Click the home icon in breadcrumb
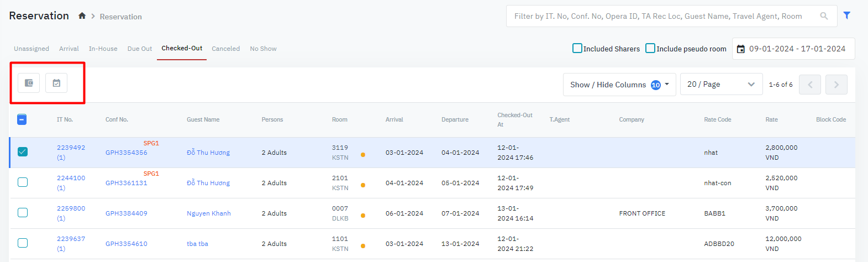This screenshot has height=262, width=868. (82, 16)
